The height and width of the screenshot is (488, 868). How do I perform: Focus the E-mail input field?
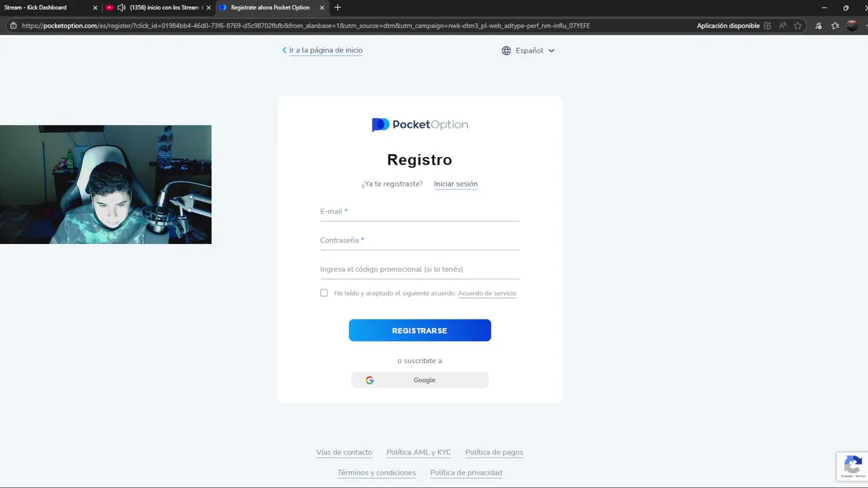[420, 211]
